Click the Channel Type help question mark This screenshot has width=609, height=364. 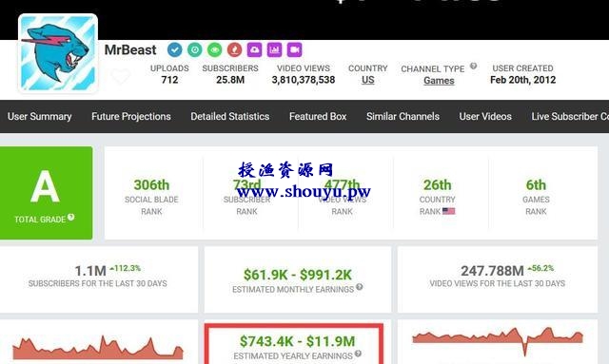[473, 66]
